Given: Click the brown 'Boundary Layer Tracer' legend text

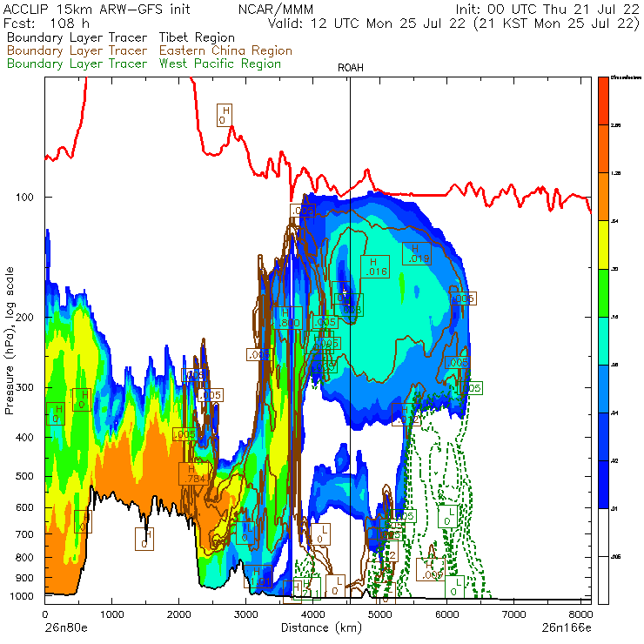Looking at the screenshot, I should [77, 50].
